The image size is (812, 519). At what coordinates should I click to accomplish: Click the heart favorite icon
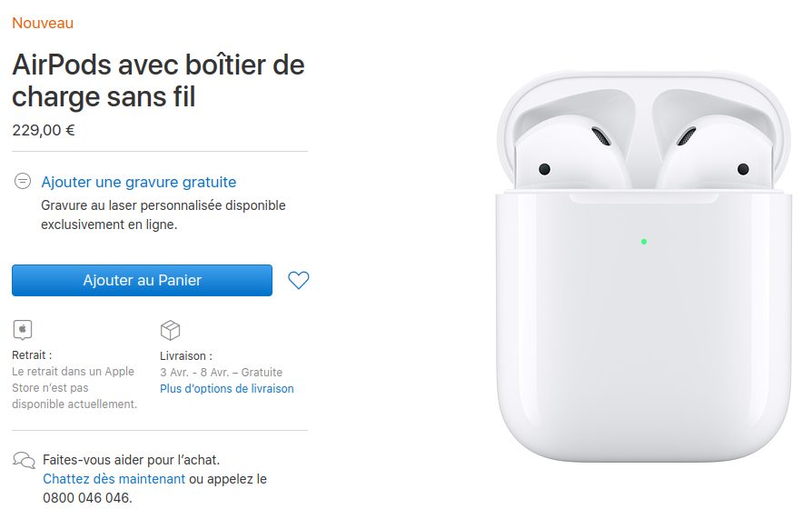point(298,281)
